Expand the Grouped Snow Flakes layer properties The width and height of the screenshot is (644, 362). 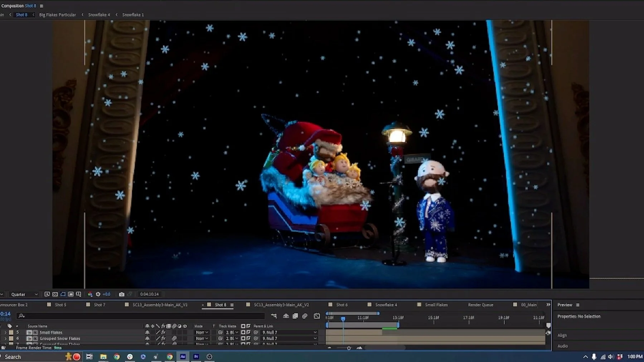(5, 338)
